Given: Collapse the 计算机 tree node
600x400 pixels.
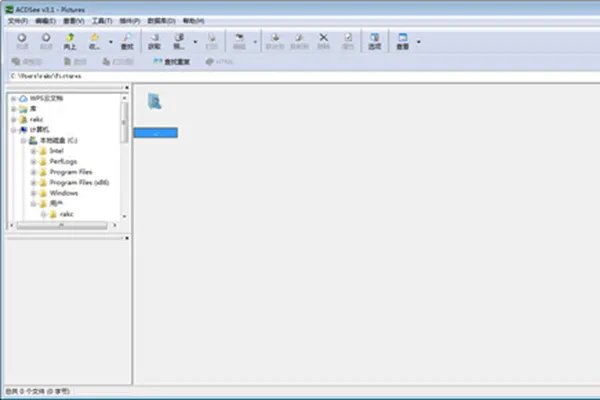Looking at the screenshot, I should coord(13,130).
